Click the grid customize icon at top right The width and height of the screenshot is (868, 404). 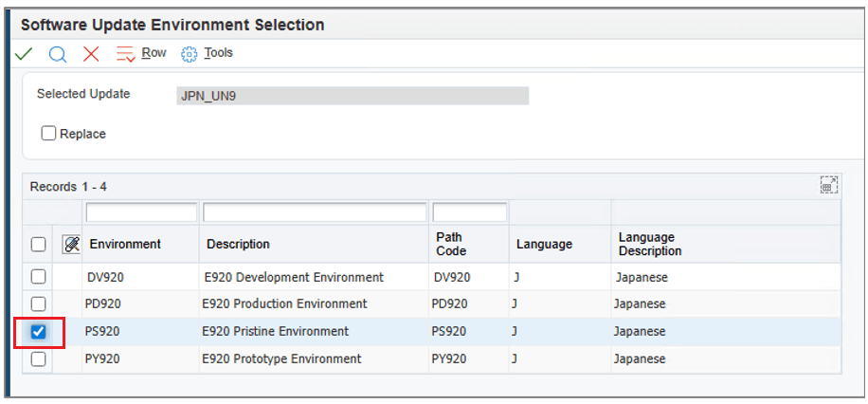click(828, 186)
